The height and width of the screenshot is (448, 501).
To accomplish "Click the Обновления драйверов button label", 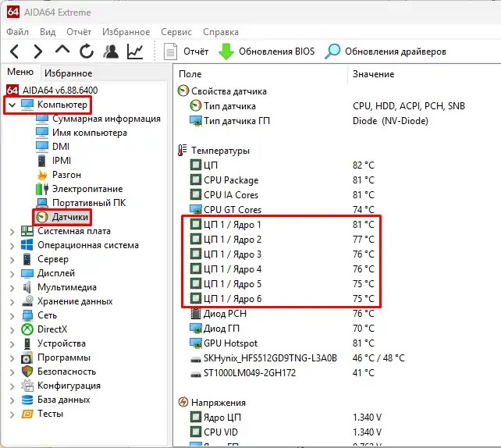I will click(396, 52).
